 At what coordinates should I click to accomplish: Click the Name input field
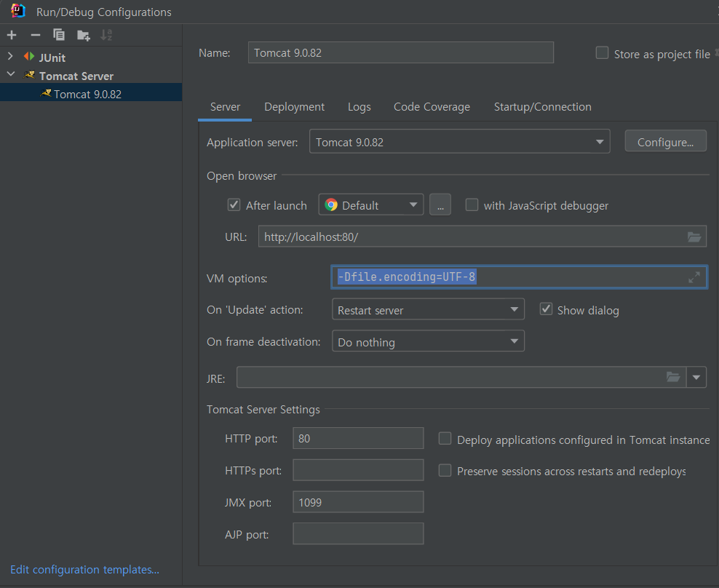[401, 52]
